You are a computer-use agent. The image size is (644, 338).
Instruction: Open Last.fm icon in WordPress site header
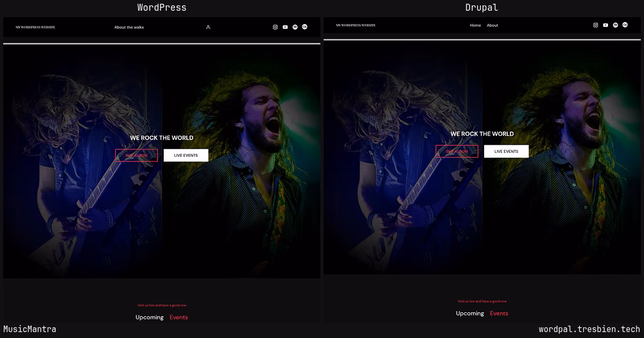305,27
